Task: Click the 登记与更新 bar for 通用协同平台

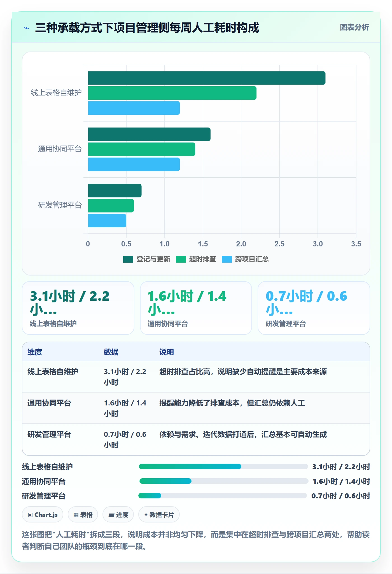Action: click(149, 134)
